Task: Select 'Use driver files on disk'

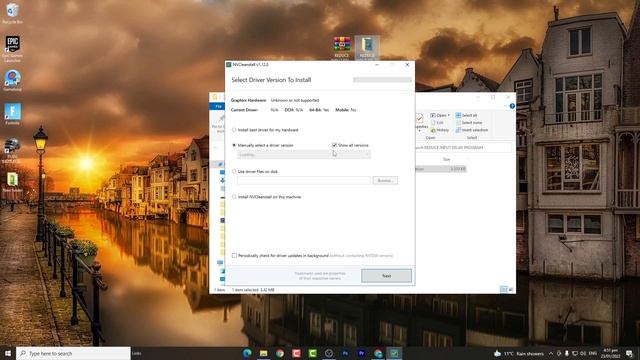Action: click(x=255, y=172)
